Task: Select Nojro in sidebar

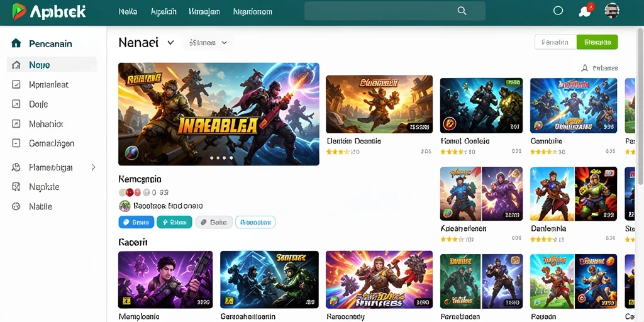Action: (x=52, y=65)
